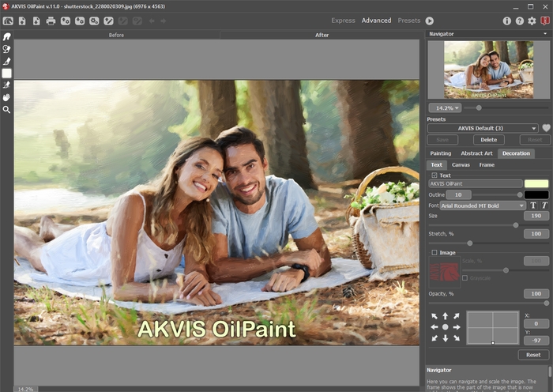Viewport: 553px width, 392px height.
Task: Add preset to favorites heart icon
Action: tap(547, 128)
